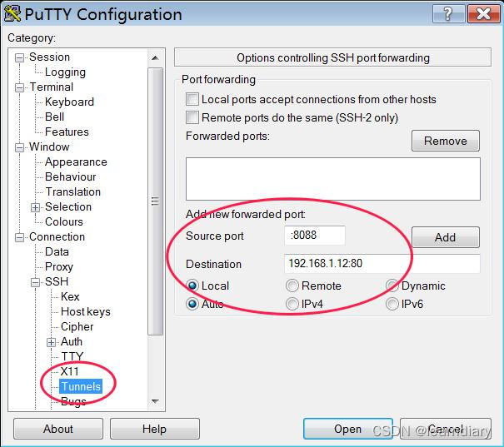Viewport: 504px width, 447px height.
Task: Select the Local port forwarding radio button
Action: point(192,286)
